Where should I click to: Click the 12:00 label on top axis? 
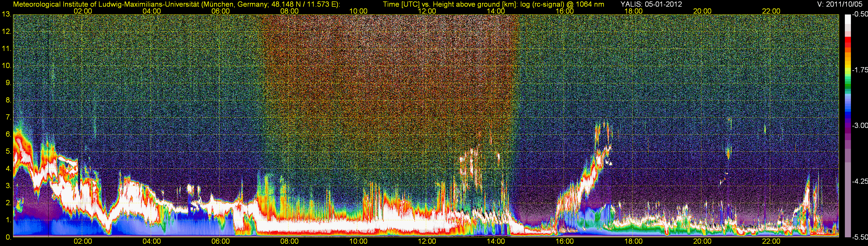pos(427,11)
